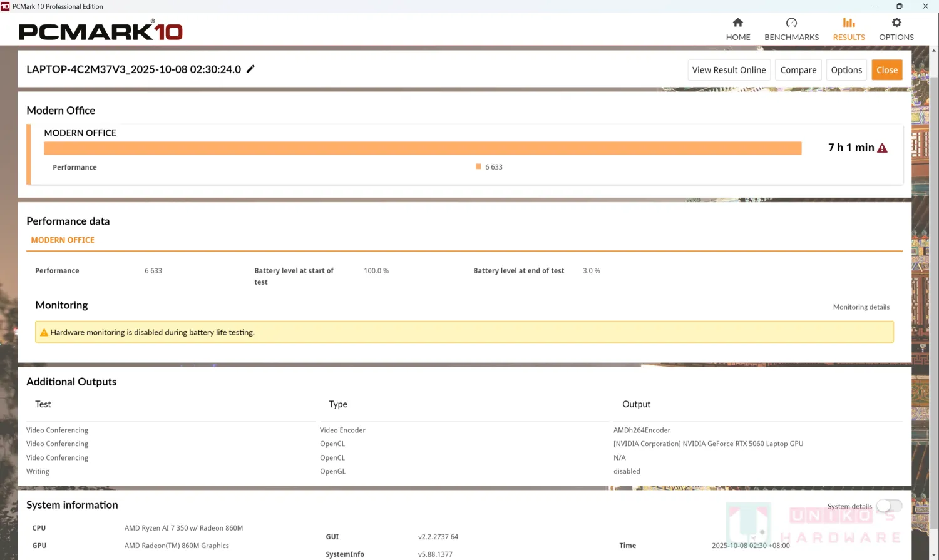Click the red warning triangle beside 7 h 1 min
939x560 pixels.
pyautogui.click(x=882, y=148)
